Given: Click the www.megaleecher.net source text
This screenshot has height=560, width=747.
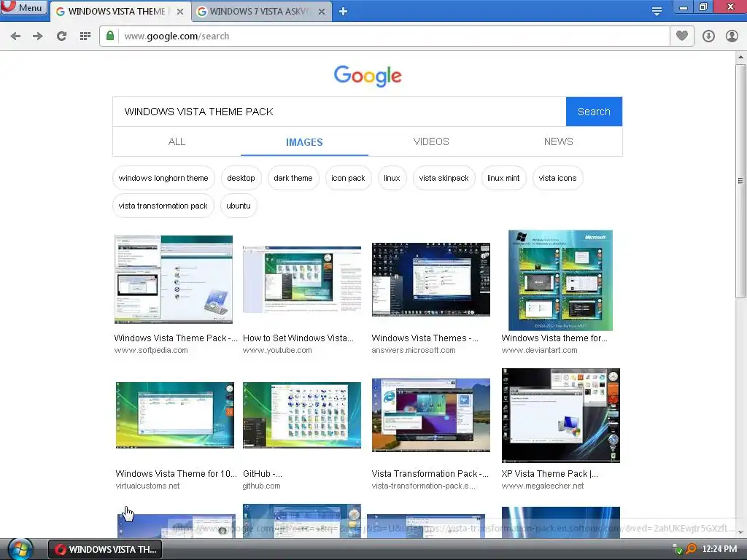Looking at the screenshot, I should pos(543,486).
